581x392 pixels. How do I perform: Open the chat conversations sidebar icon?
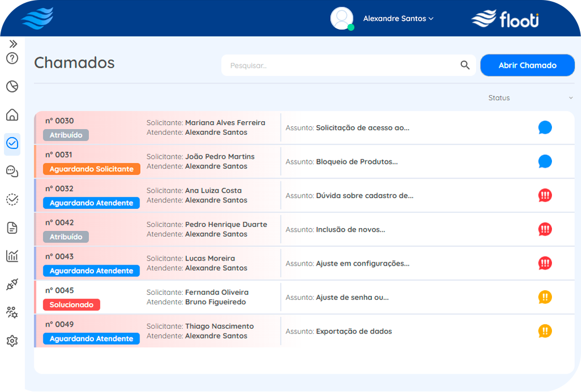click(12, 171)
